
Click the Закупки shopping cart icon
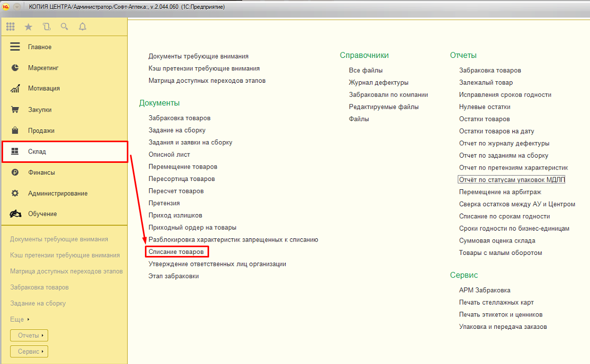pyautogui.click(x=15, y=110)
